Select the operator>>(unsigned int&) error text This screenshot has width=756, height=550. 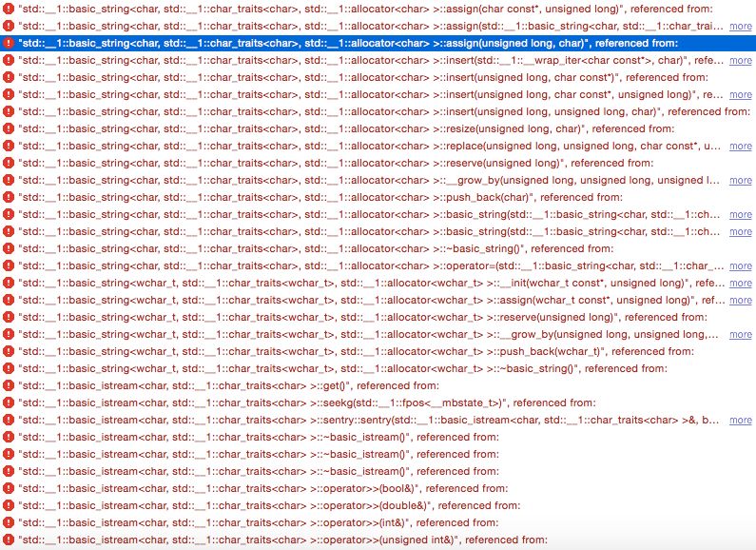click(283, 540)
